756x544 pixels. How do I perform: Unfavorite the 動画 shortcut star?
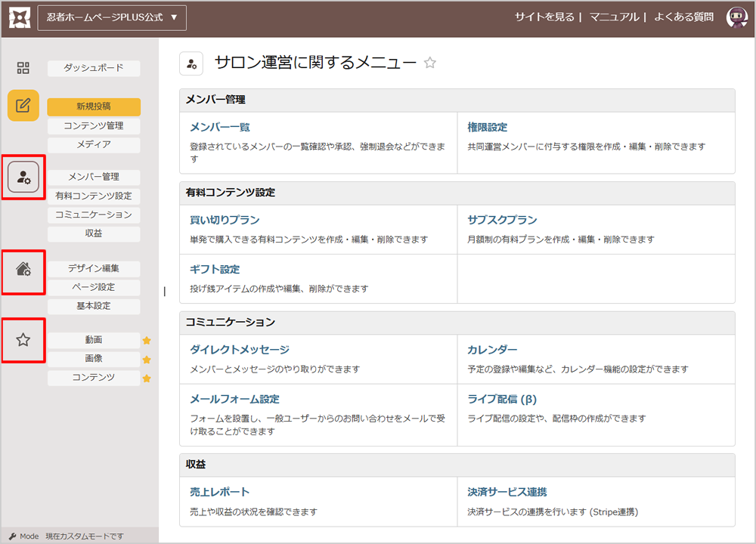[147, 341]
